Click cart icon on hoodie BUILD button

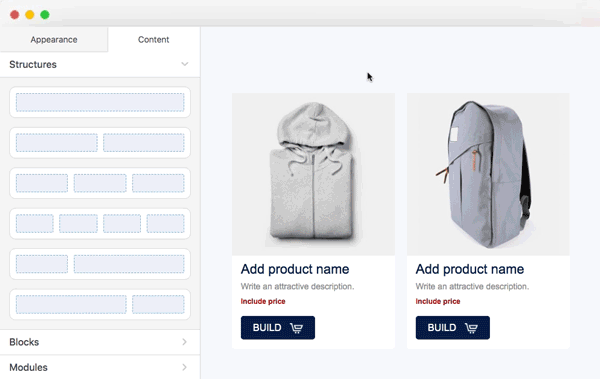pyautogui.click(x=297, y=328)
